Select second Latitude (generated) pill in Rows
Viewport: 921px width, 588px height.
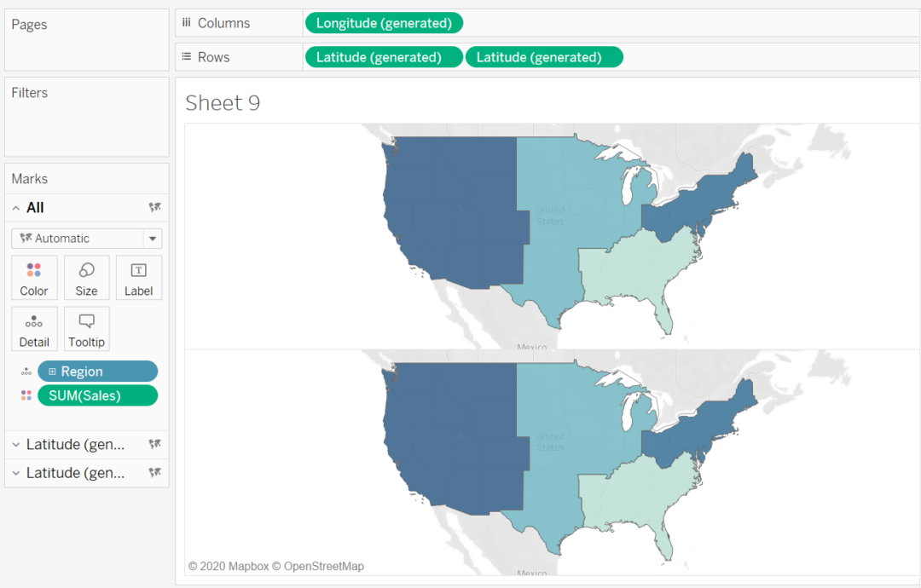click(x=544, y=57)
